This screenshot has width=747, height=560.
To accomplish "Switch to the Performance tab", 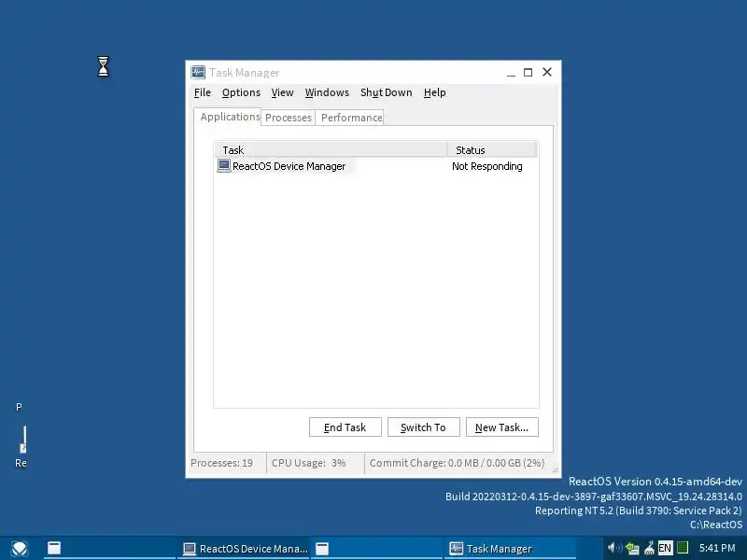I will (x=351, y=118).
